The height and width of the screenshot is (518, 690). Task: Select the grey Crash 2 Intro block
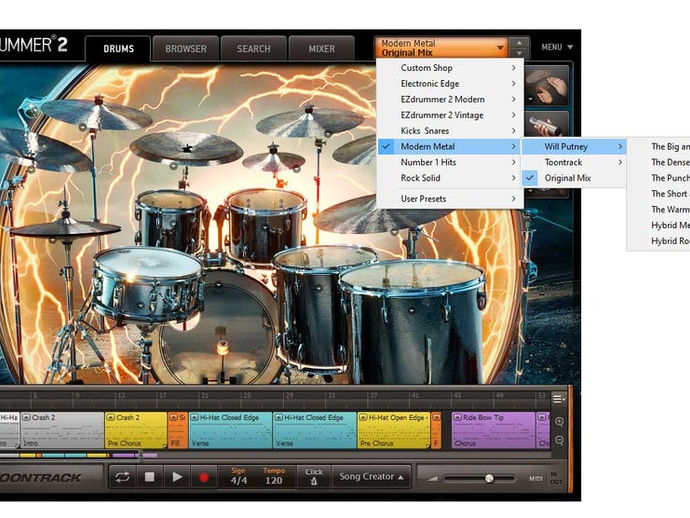tap(62, 430)
